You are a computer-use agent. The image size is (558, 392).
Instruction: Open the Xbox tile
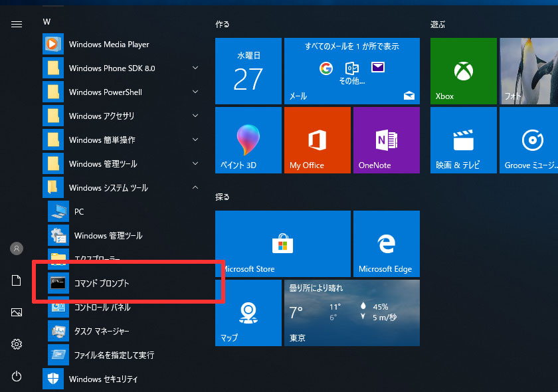pyautogui.click(x=464, y=71)
